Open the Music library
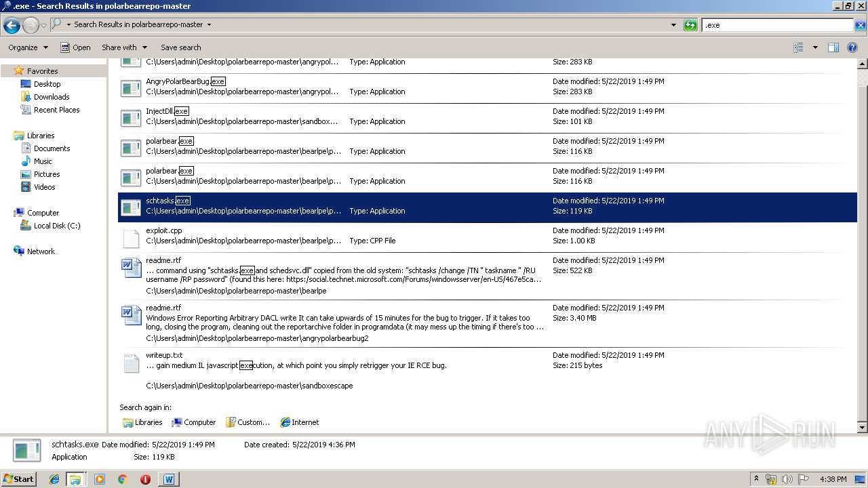This screenshot has width=868, height=488. [x=43, y=161]
